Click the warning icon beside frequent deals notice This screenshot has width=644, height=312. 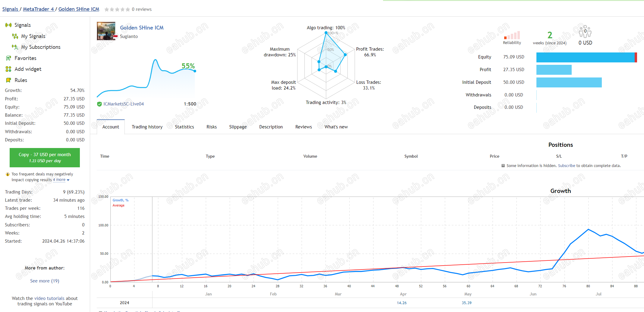(x=8, y=174)
